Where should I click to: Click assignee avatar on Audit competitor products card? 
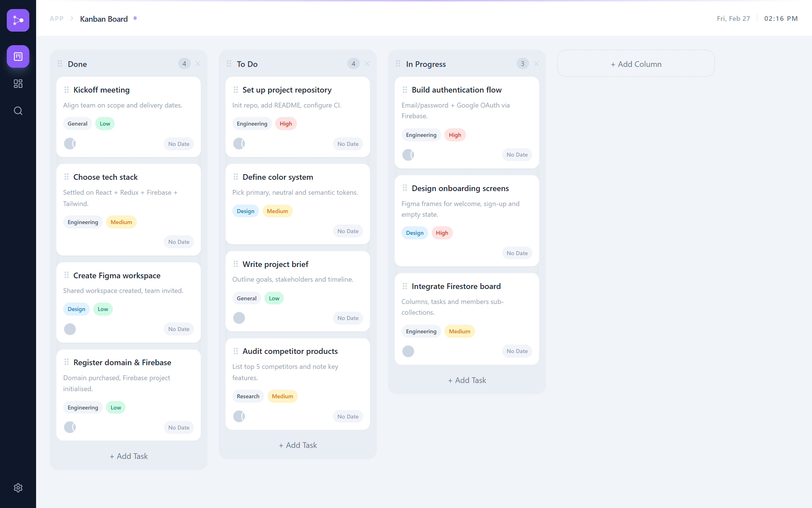239,416
